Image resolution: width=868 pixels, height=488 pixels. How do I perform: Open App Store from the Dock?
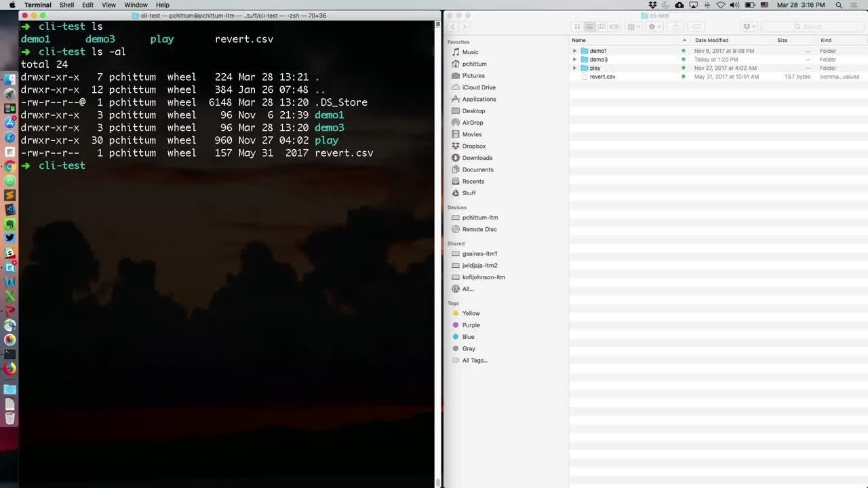click(x=9, y=123)
